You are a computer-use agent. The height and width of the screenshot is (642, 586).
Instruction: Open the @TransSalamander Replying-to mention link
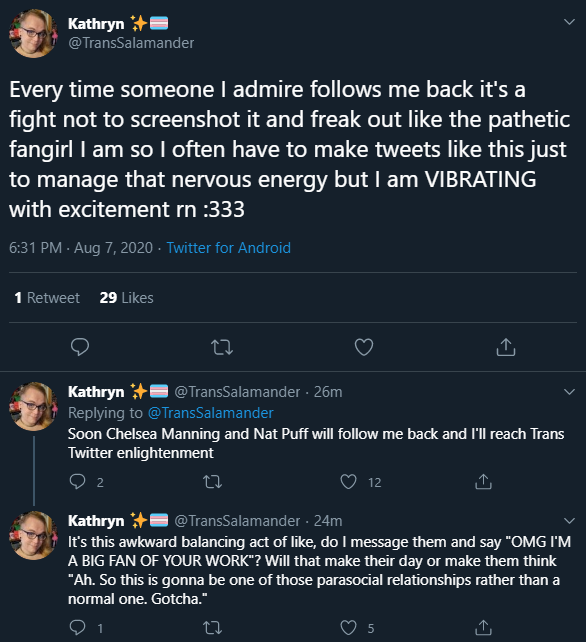pyautogui.click(x=210, y=413)
